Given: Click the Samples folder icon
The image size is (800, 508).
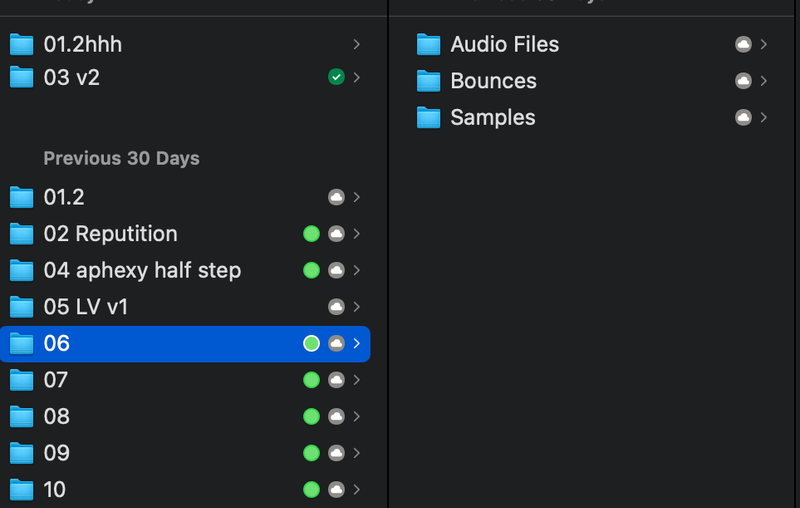Looking at the screenshot, I should 428,118.
